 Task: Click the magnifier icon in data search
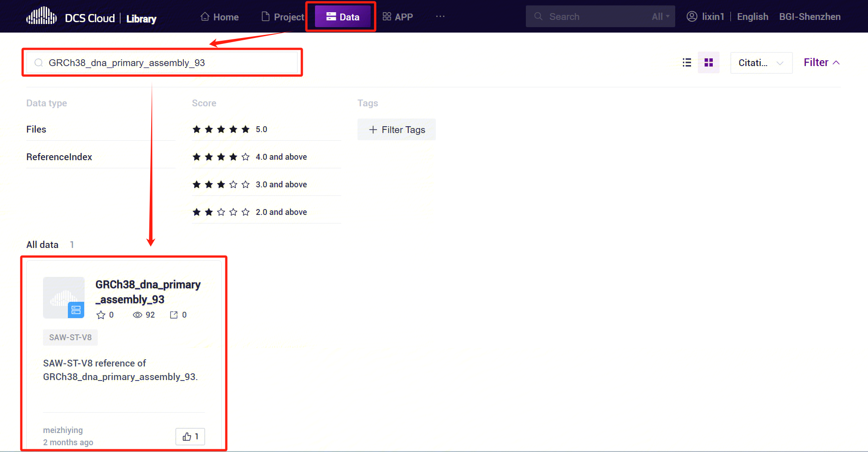click(x=38, y=62)
